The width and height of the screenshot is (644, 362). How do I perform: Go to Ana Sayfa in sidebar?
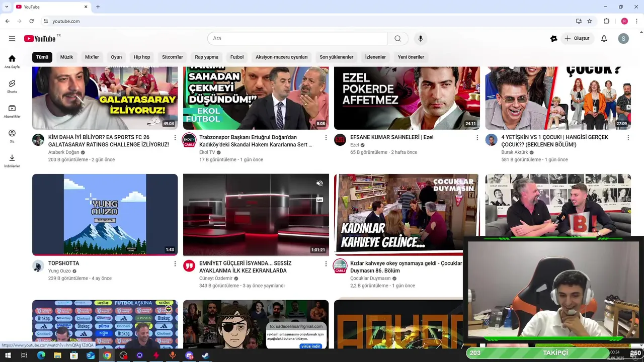point(12,61)
